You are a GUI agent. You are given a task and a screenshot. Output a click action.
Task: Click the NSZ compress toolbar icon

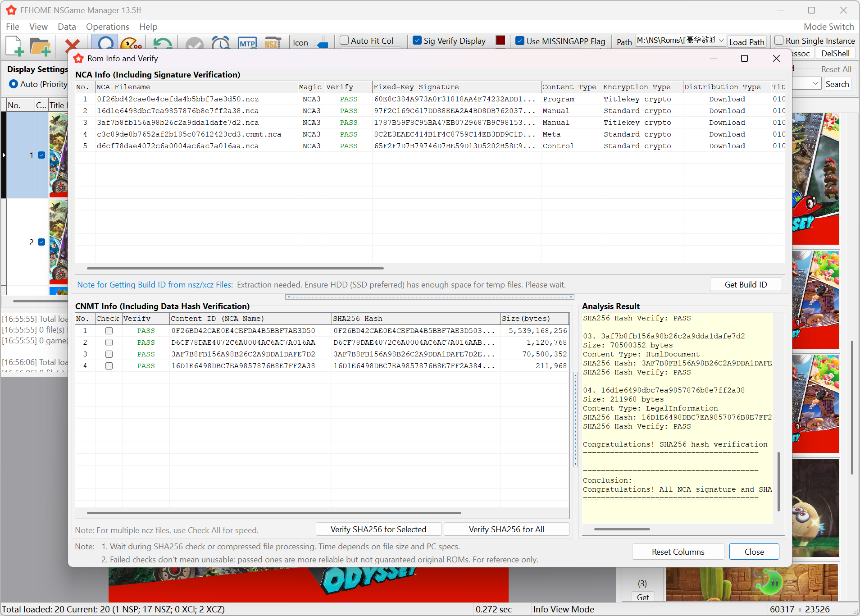tap(273, 44)
